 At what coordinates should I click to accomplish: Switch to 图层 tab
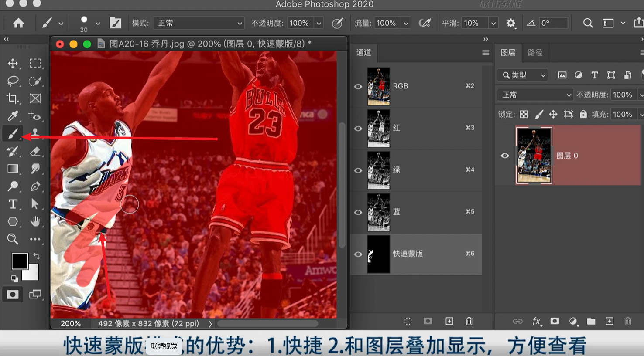[x=508, y=52]
